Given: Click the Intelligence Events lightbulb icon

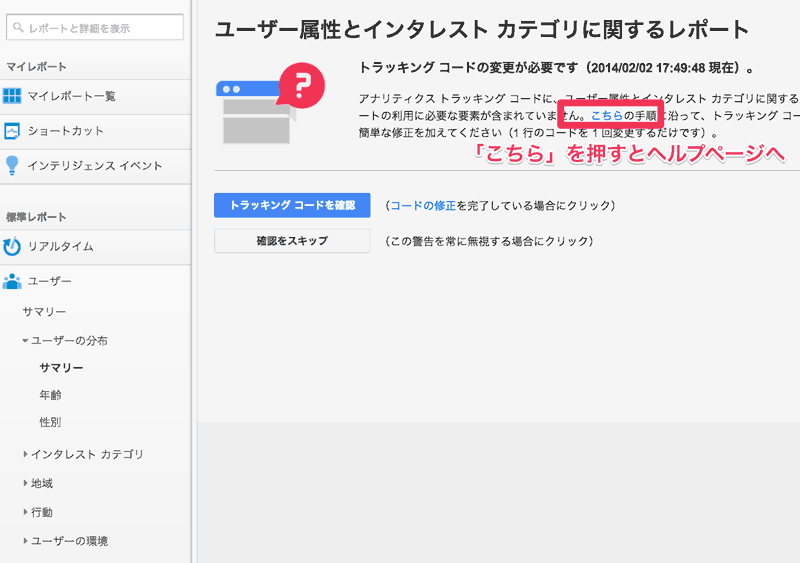Looking at the screenshot, I should 12,165.
